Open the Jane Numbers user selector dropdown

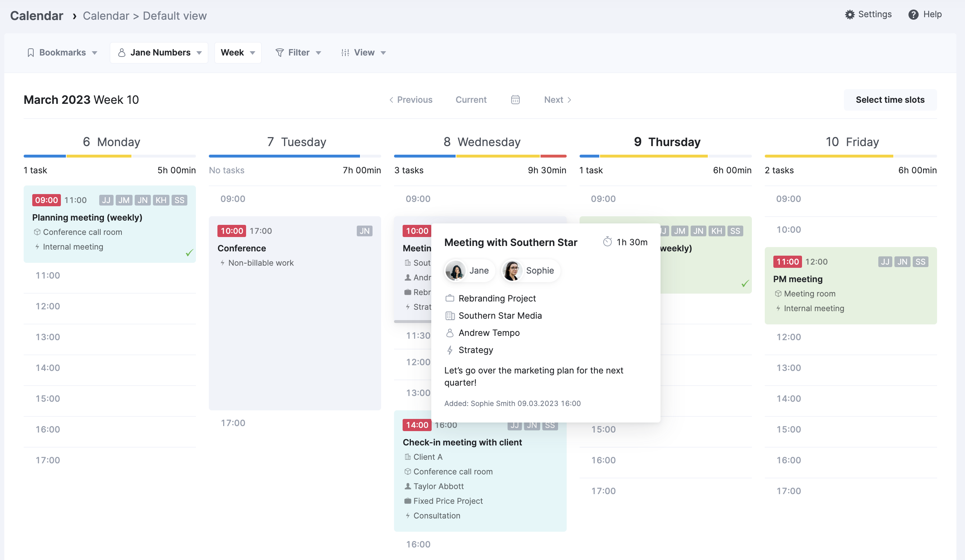coord(199,52)
